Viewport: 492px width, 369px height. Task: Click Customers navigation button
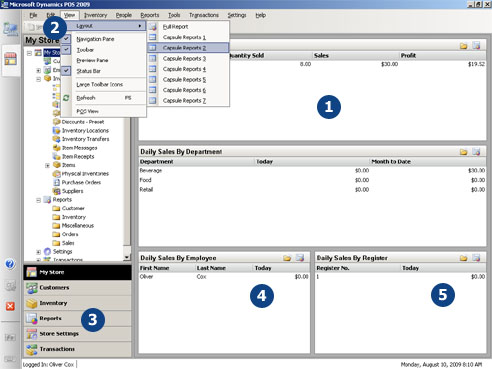78,288
